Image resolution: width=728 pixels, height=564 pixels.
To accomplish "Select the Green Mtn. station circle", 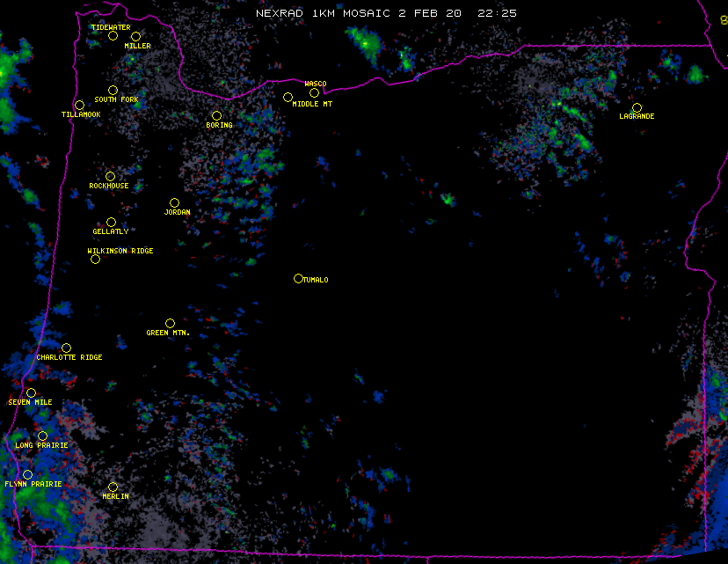I will [x=170, y=324].
